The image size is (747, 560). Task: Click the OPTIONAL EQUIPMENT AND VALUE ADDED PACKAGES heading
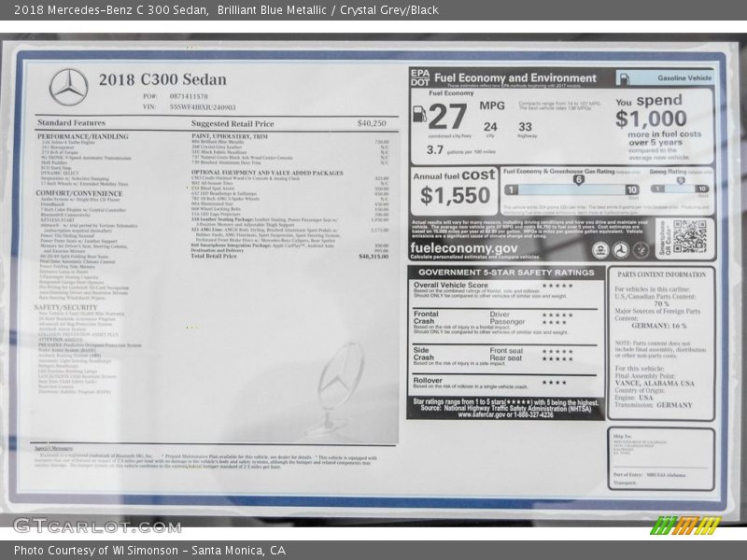tap(267, 173)
